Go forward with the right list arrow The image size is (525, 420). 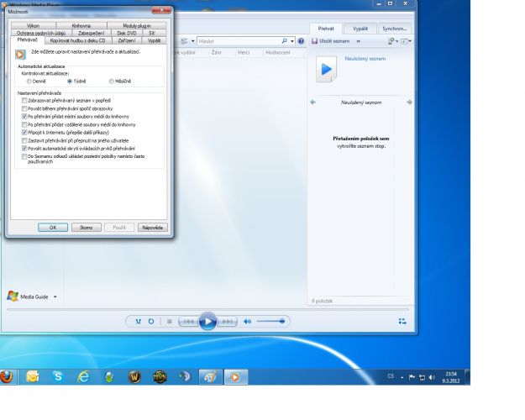pos(409,102)
